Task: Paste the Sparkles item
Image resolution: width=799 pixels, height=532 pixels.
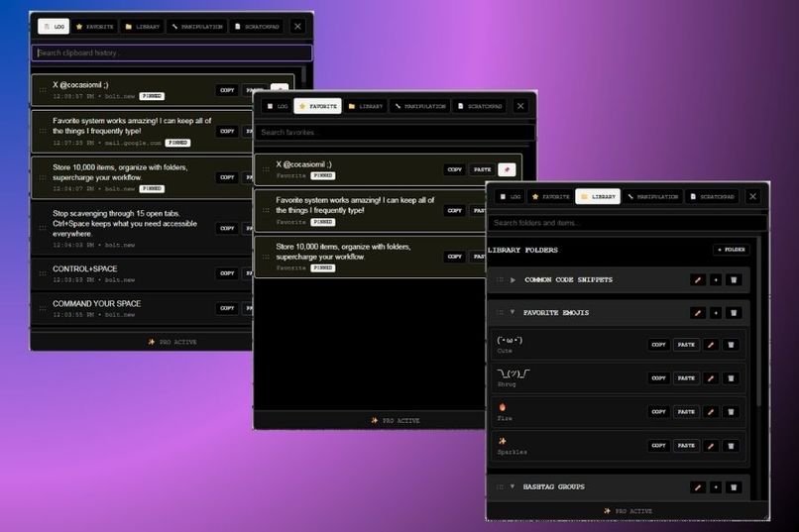Action: pos(686,446)
